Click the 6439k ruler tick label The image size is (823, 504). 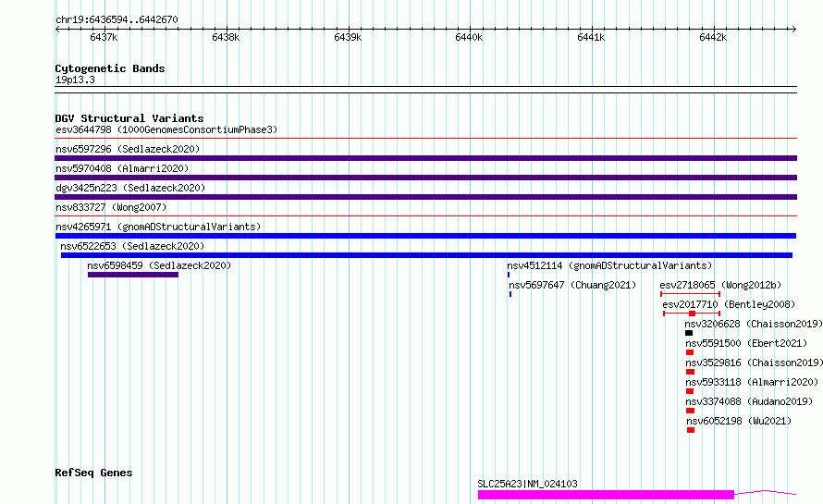coord(348,37)
